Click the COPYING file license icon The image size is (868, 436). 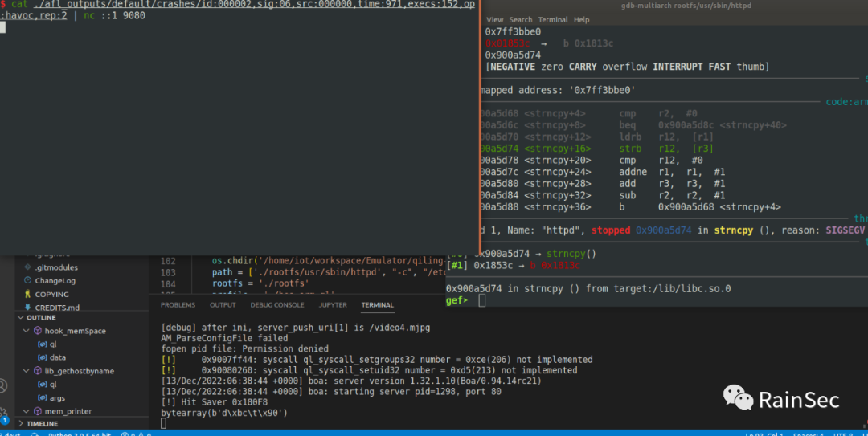[27, 294]
